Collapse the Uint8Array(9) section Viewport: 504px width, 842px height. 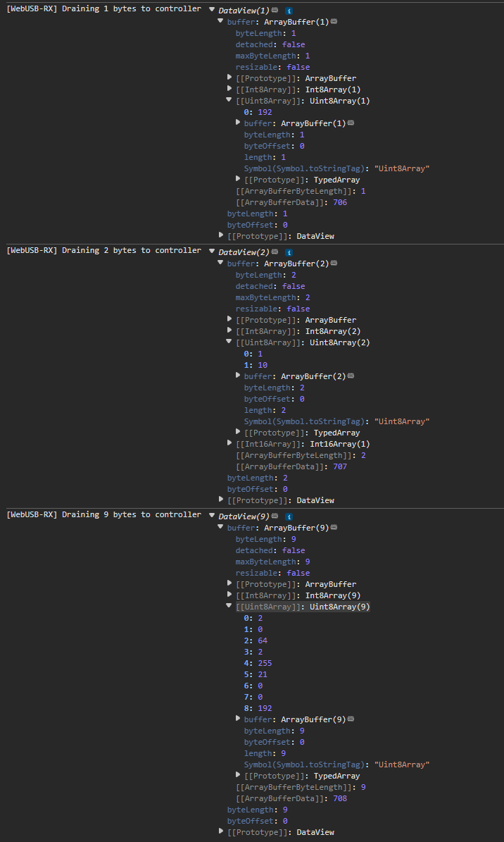(229, 607)
